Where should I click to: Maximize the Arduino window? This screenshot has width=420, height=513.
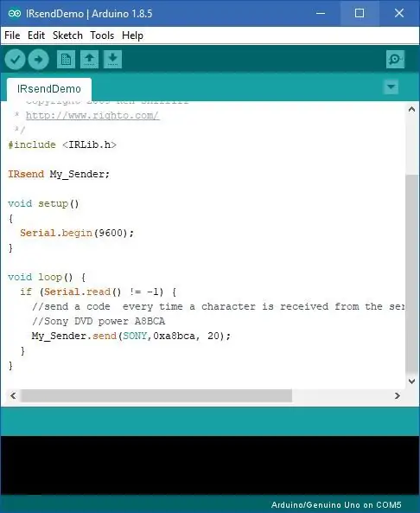pos(360,14)
